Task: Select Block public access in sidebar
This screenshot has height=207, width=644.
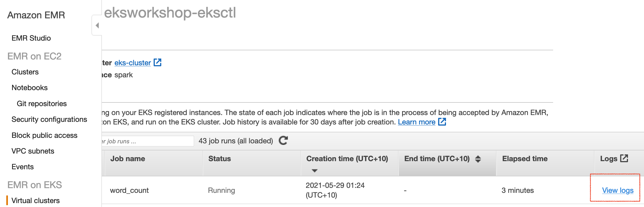Action: (44, 135)
